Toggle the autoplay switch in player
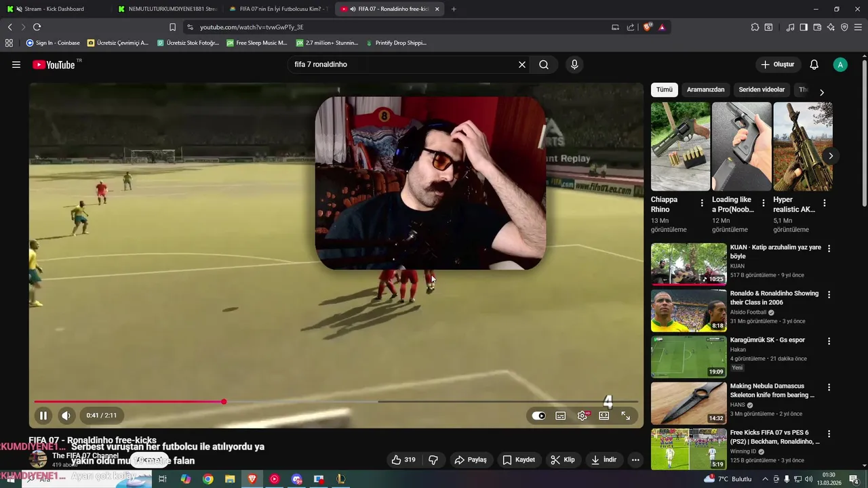Screen dimensions: 868x488 [x=538, y=415]
